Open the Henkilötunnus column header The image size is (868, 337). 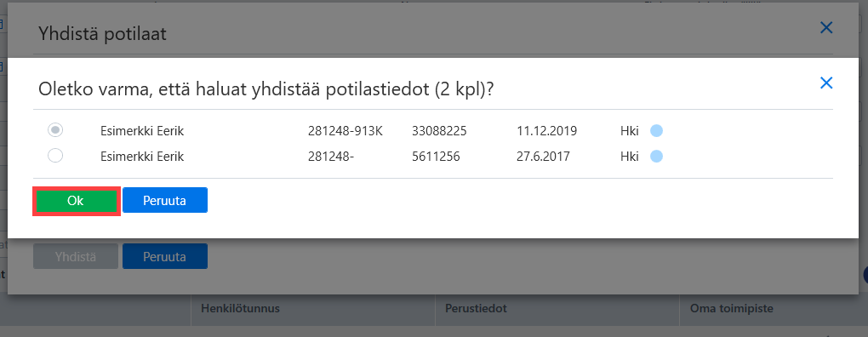pyautogui.click(x=240, y=309)
